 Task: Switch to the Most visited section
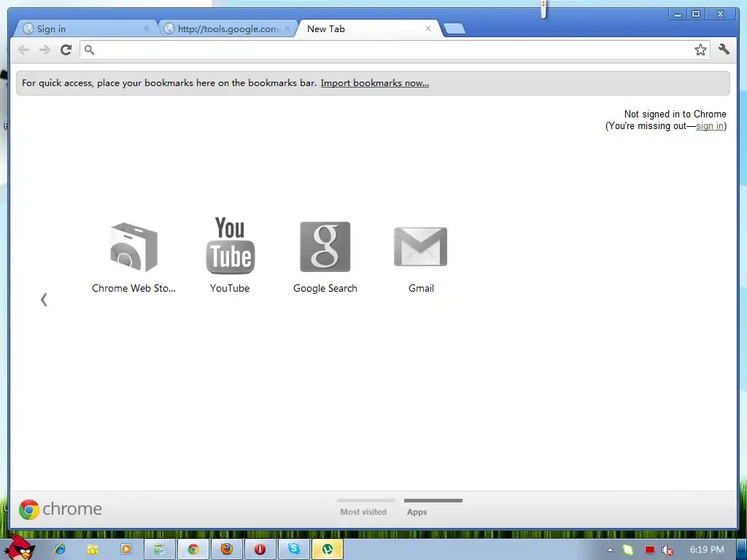pos(365,507)
